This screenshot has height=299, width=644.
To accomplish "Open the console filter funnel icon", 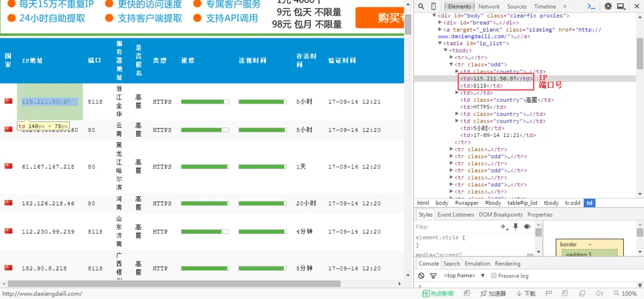I will coord(434,276).
